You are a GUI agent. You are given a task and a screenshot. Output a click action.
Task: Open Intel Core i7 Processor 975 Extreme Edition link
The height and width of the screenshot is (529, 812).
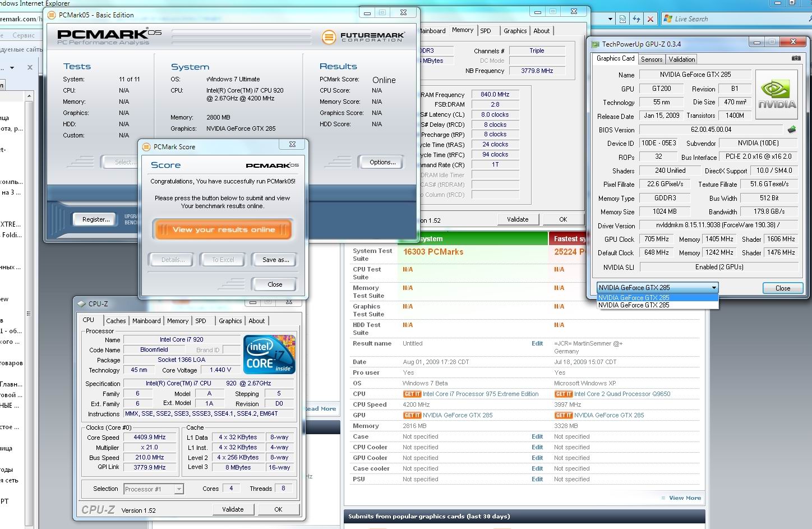click(x=481, y=394)
